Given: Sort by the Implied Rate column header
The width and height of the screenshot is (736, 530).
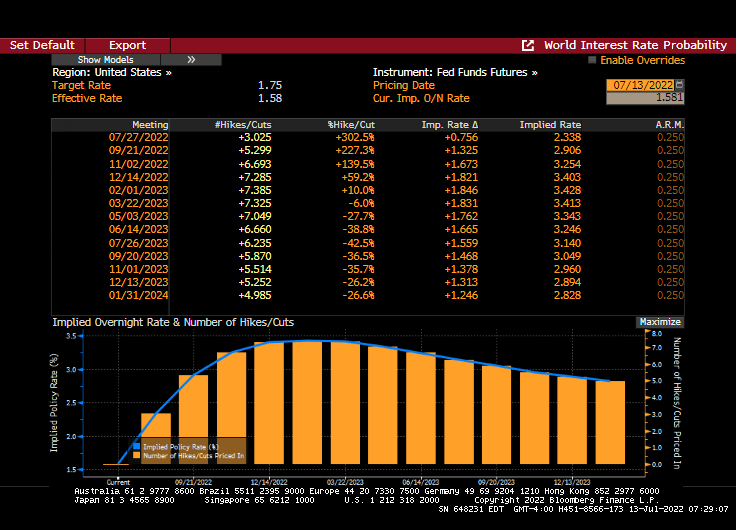Looking at the screenshot, I should (x=550, y=125).
